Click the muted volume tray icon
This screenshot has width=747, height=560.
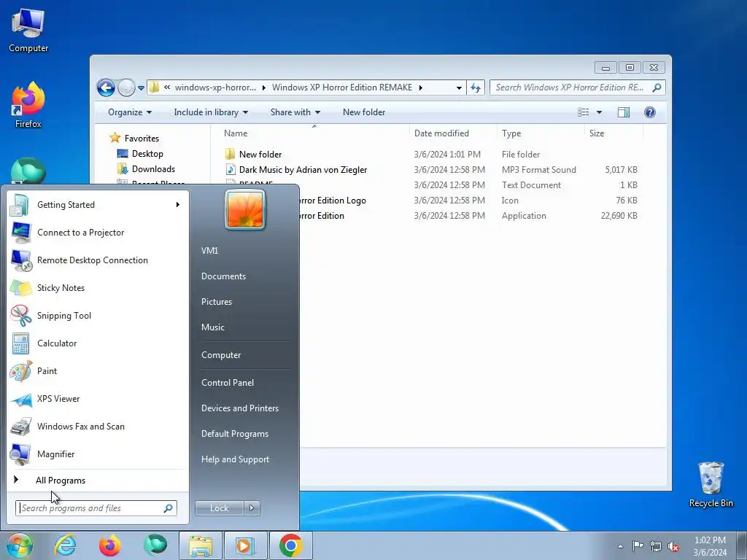[673, 546]
